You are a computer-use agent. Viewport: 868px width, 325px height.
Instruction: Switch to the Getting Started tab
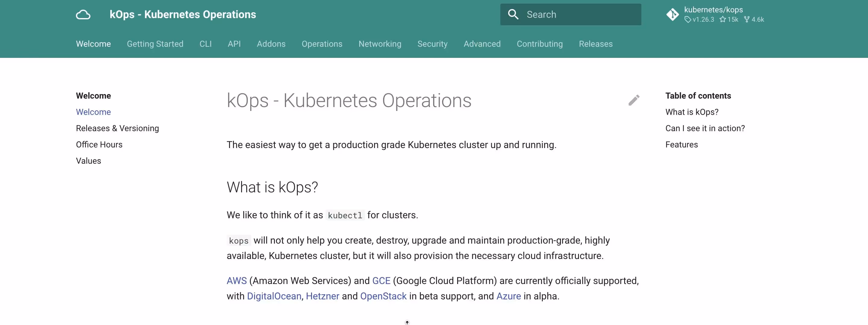[155, 44]
